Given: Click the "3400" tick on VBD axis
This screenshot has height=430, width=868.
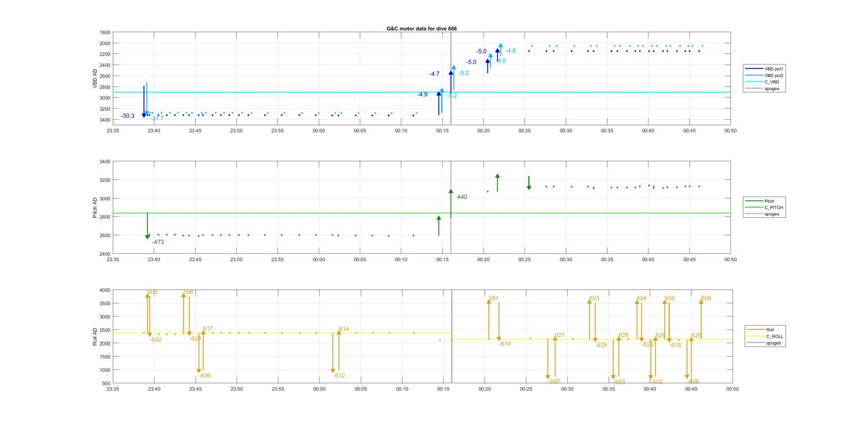Looking at the screenshot, I should [105, 120].
